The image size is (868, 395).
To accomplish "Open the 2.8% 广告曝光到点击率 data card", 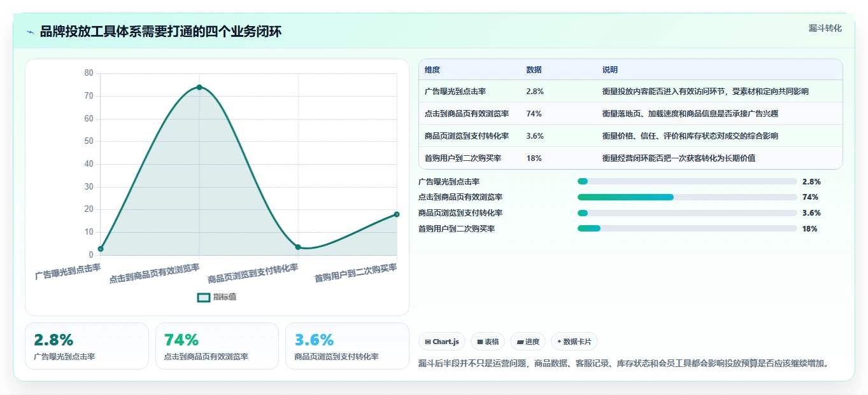I will point(87,346).
